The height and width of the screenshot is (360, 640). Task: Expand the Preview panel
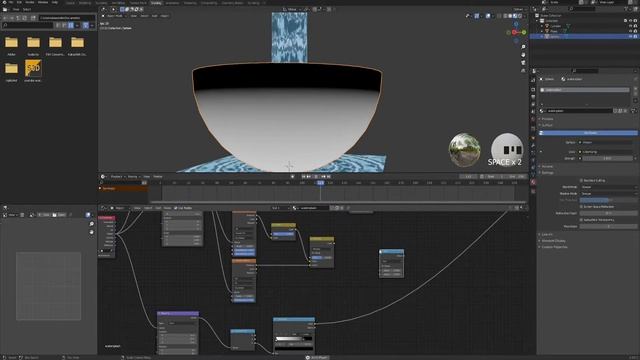click(547, 119)
